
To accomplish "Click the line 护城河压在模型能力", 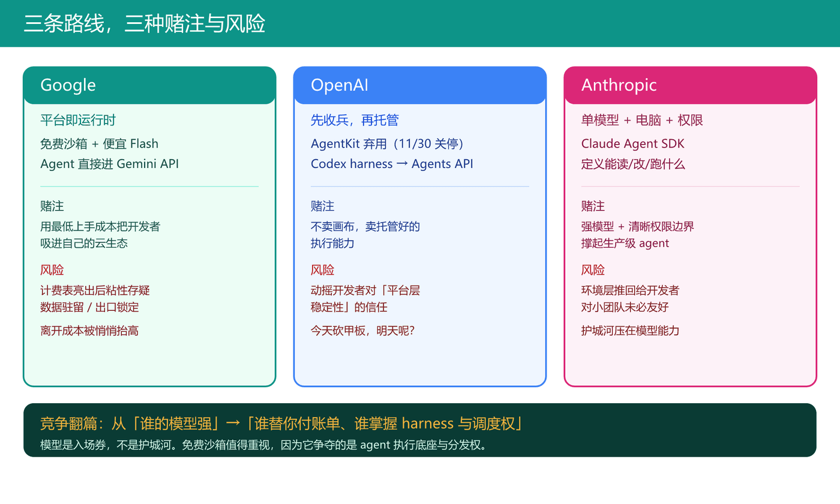I will (x=631, y=331).
